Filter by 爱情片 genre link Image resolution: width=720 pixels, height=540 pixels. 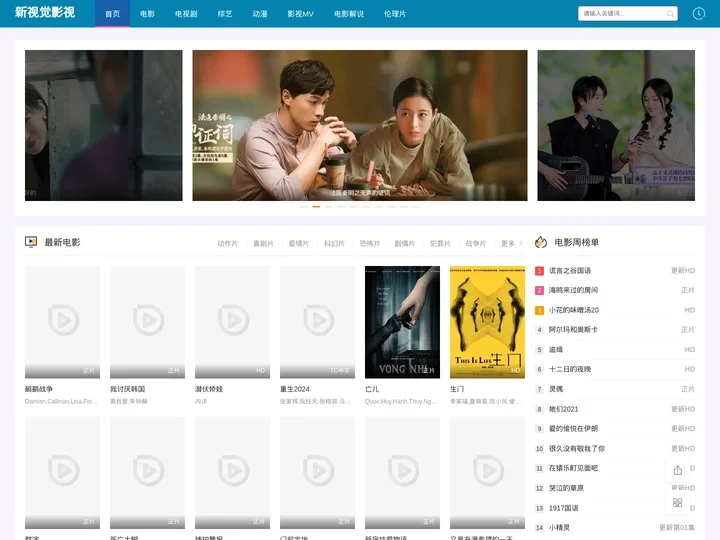pos(298,243)
